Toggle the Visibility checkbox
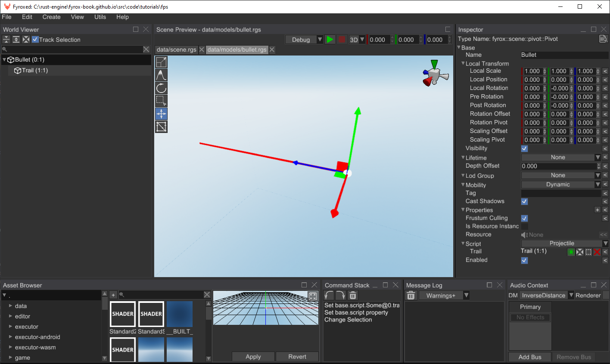Viewport: 610px width, 364px height. click(525, 149)
